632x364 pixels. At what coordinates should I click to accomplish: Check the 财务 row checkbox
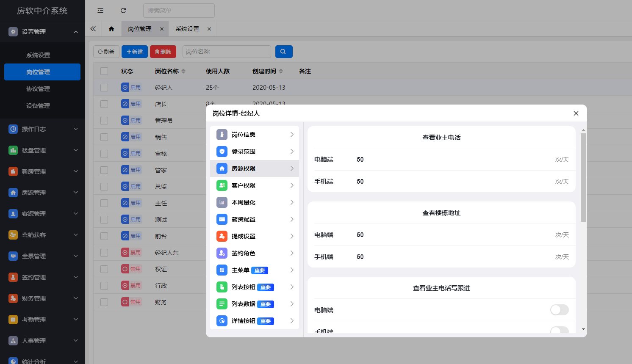click(104, 302)
